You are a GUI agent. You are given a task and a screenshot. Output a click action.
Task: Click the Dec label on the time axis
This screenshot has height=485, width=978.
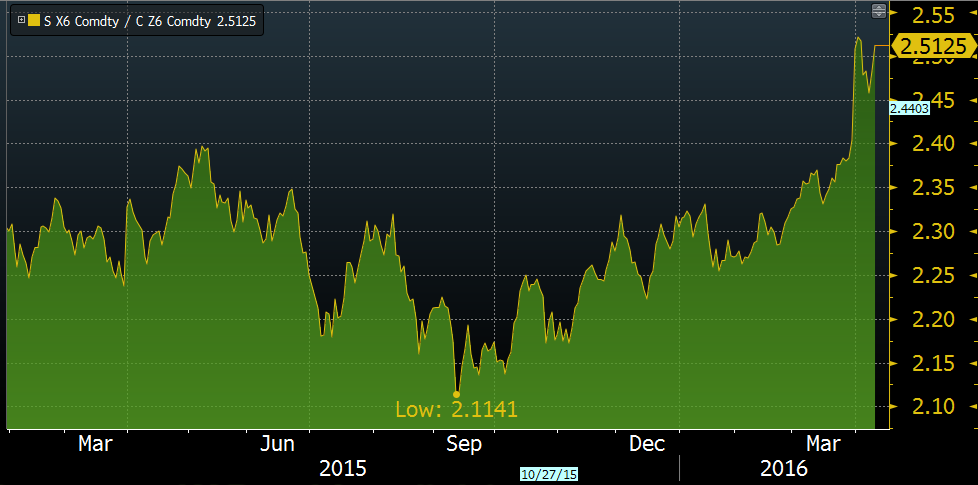pyautogui.click(x=647, y=442)
